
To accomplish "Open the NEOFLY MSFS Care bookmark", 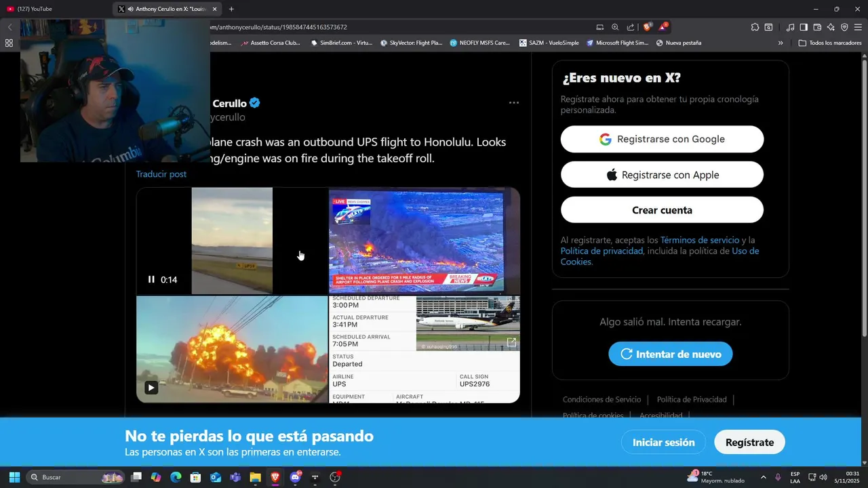I will (479, 43).
